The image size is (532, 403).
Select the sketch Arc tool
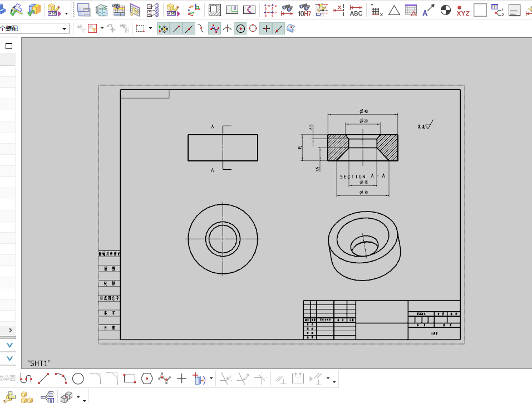click(x=61, y=379)
